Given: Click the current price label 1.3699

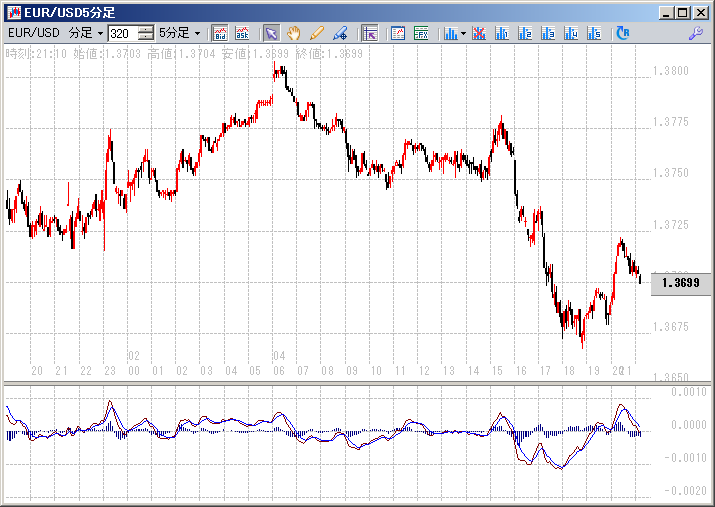Looking at the screenshot, I should pos(680,283).
